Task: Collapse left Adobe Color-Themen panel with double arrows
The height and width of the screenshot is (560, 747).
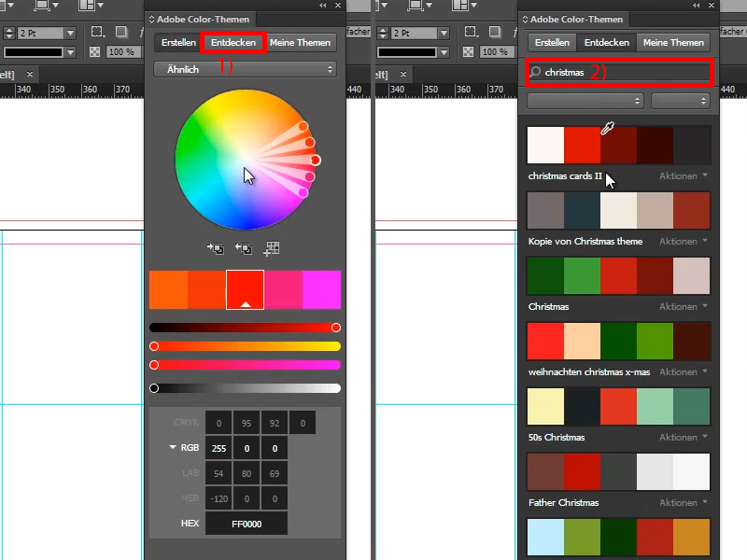Action: coord(323,6)
